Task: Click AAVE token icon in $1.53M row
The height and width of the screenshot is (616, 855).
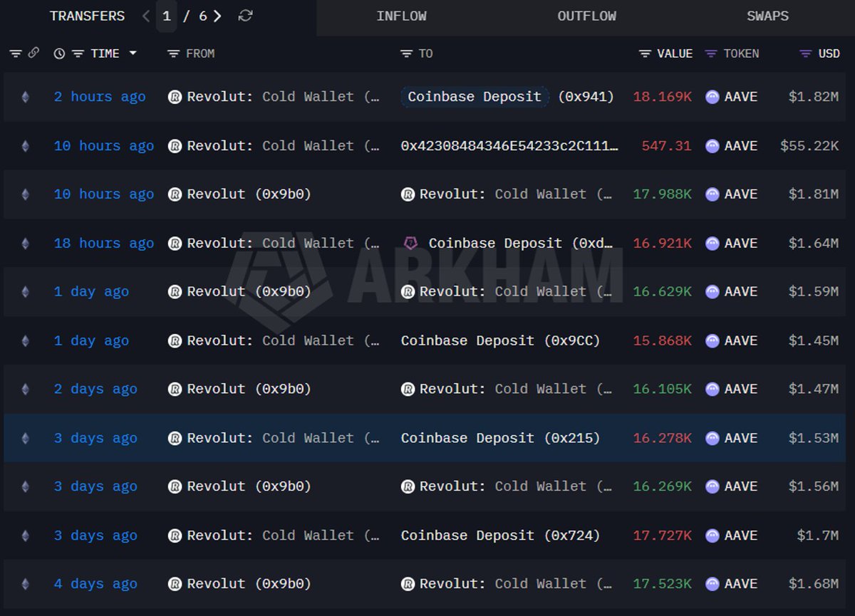Action: pyautogui.click(x=712, y=438)
